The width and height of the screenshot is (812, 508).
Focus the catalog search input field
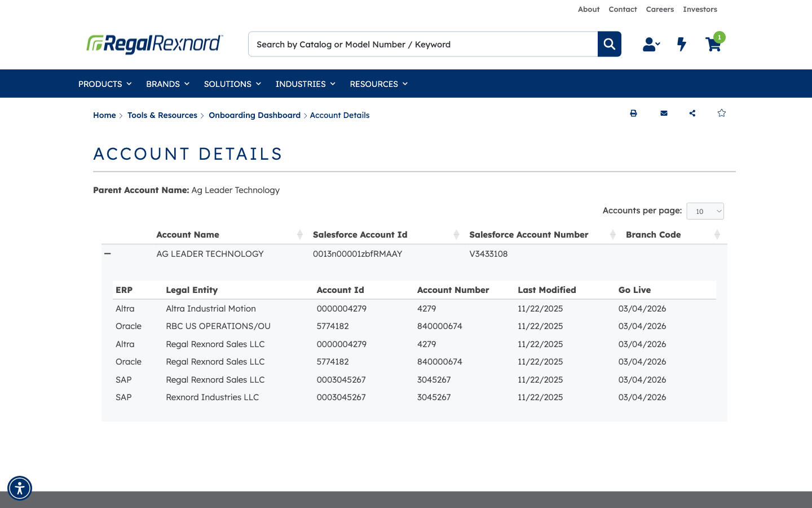click(x=423, y=44)
